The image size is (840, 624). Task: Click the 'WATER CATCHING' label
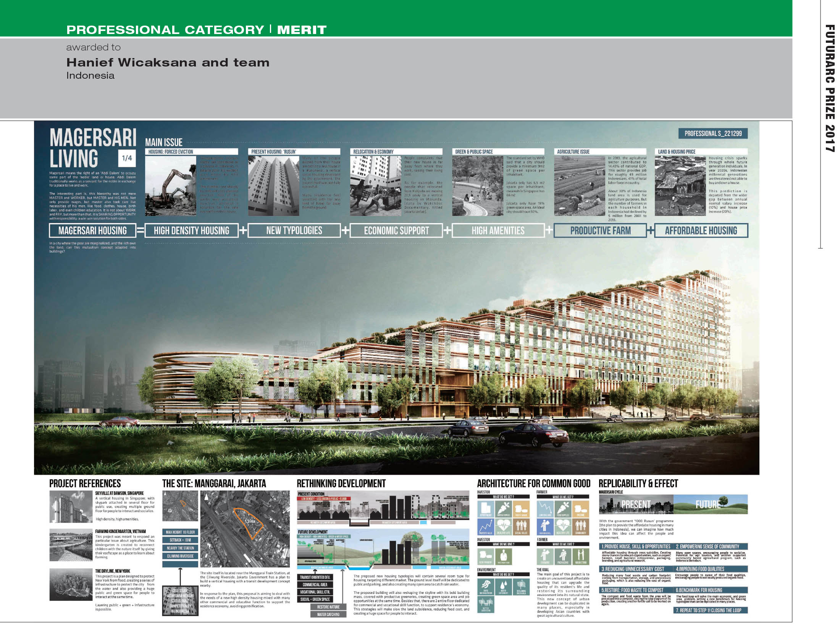(x=328, y=614)
